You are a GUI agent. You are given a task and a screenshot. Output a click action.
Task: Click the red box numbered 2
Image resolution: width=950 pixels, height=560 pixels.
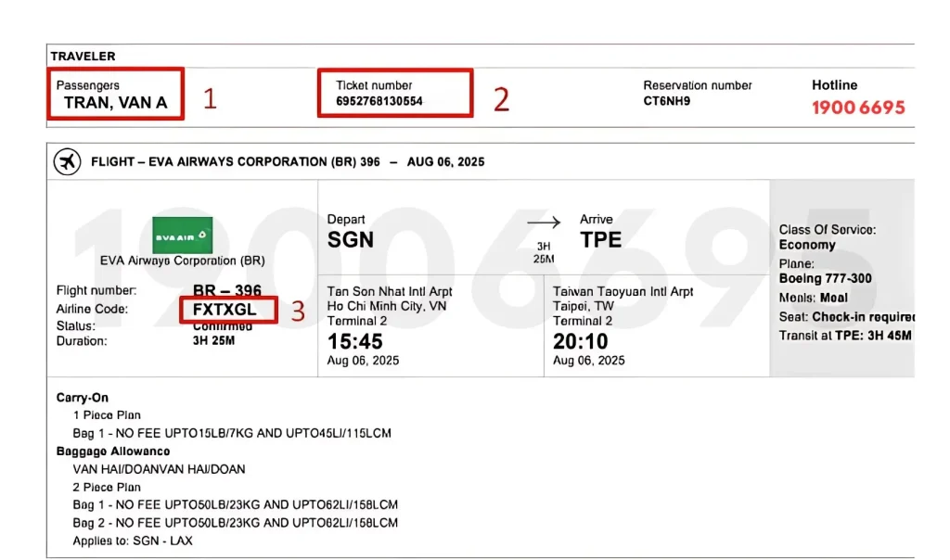395,93
